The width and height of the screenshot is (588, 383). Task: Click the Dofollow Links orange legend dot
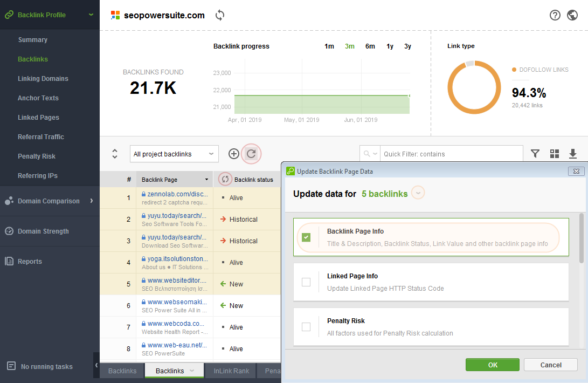514,70
